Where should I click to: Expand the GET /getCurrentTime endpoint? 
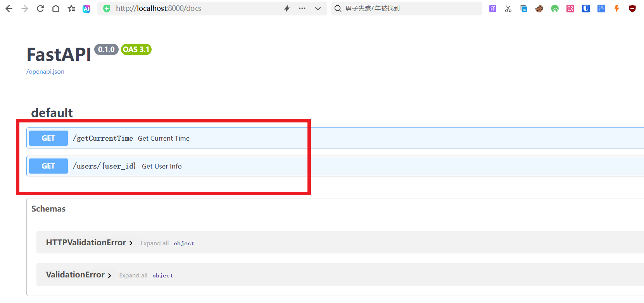click(335, 138)
